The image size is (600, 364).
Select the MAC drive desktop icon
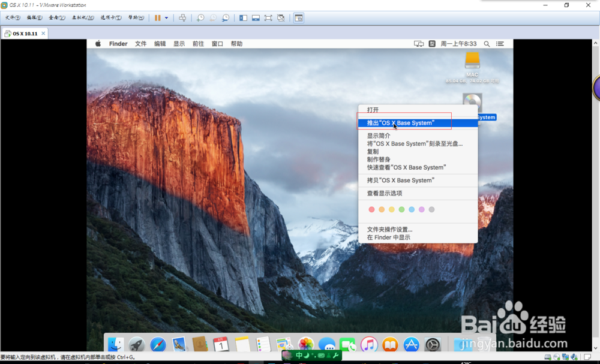(472, 61)
